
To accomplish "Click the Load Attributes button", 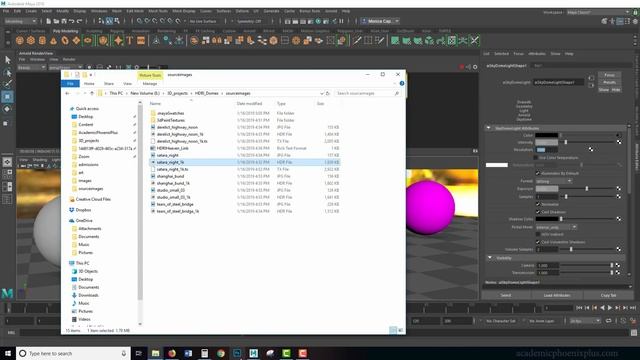I will (557, 295).
